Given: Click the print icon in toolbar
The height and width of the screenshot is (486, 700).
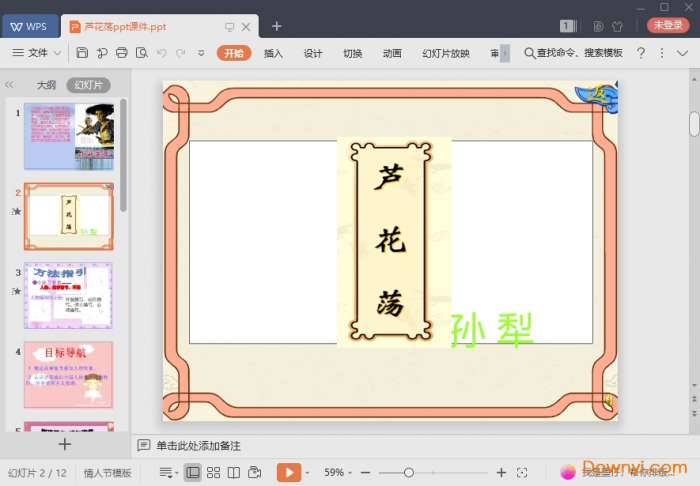Looking at the screenshot, I should pyautogui.click(x=122, y=53).
